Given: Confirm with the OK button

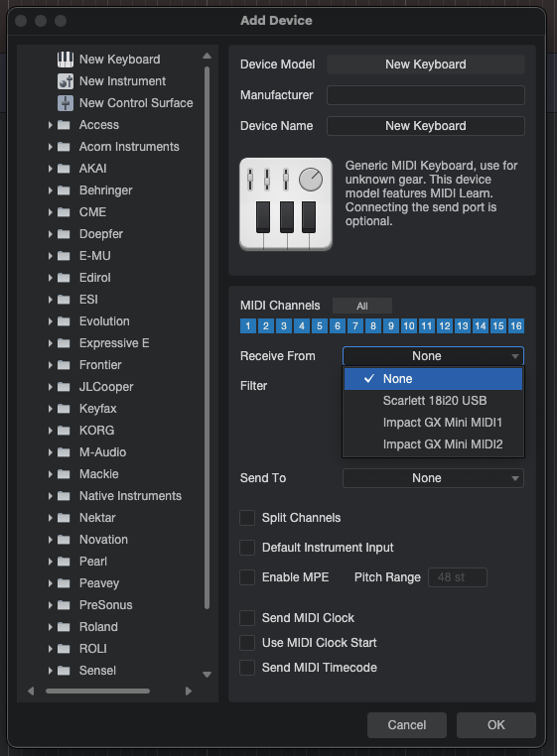Looking at the screenshot, I should coord(496,725).
